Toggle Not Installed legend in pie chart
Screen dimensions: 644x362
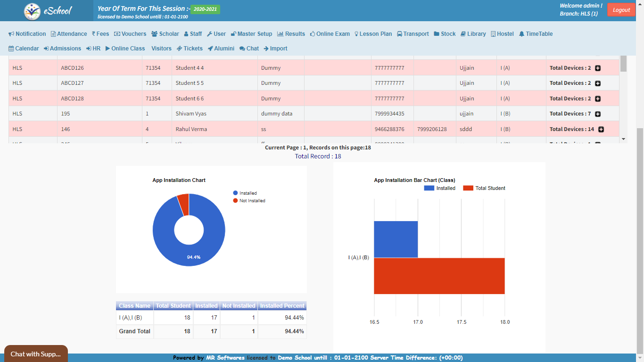click(x=252, y=201)
